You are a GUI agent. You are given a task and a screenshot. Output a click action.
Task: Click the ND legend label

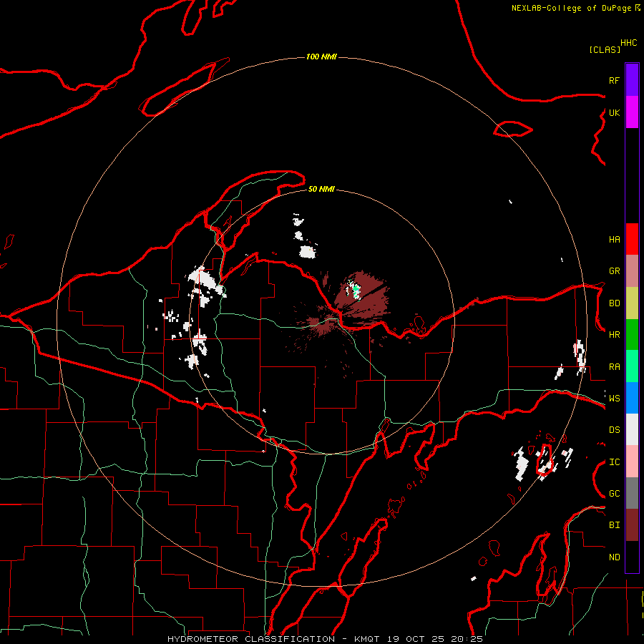[614, 557]
